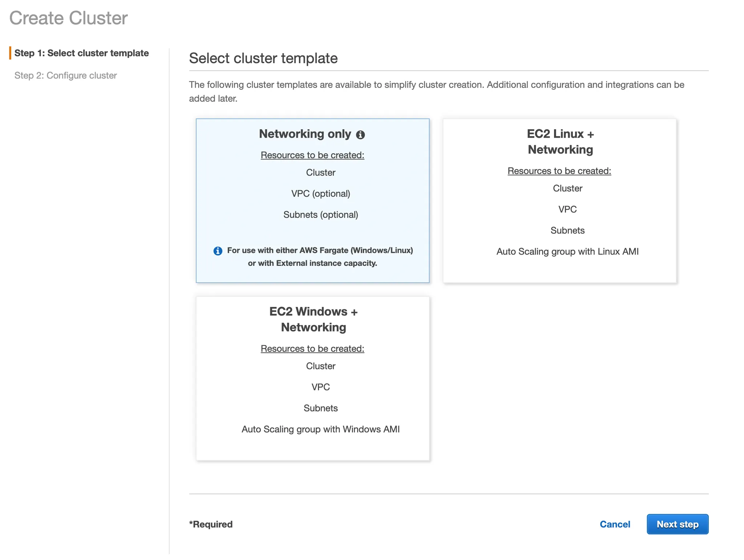
Task: Click VPC (optional) in Networking only card
Action: click(320, 194)
